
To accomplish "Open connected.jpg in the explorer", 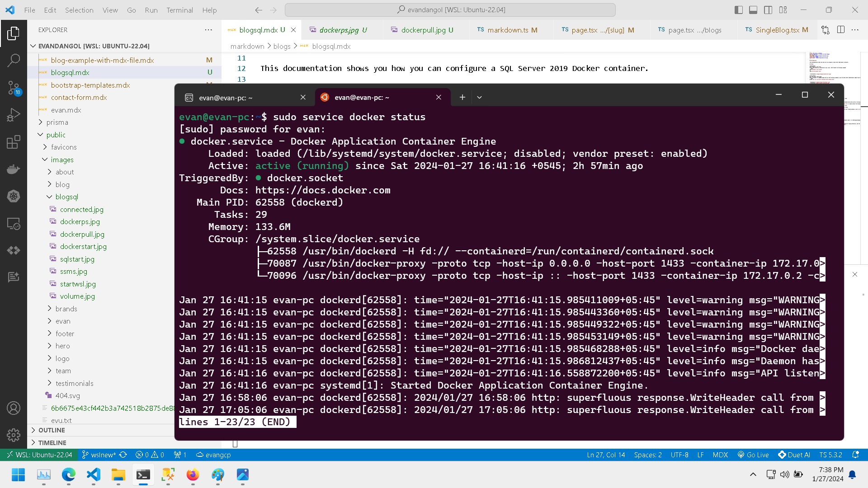I will (81, 210).
